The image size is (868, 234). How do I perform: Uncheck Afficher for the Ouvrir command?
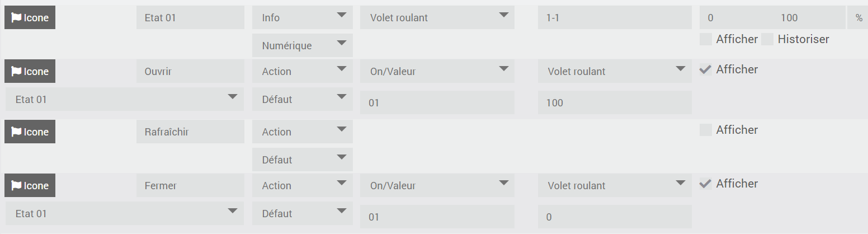pos(706,70)
